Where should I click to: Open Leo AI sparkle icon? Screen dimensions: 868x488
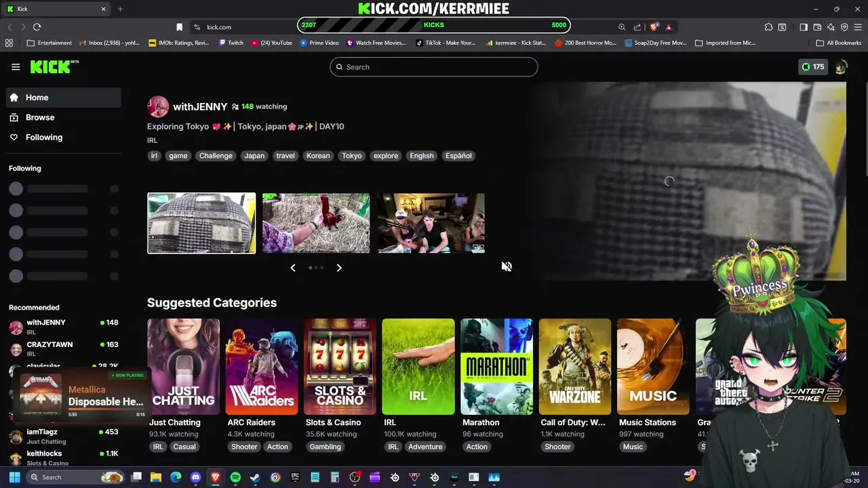pos(831,27)
